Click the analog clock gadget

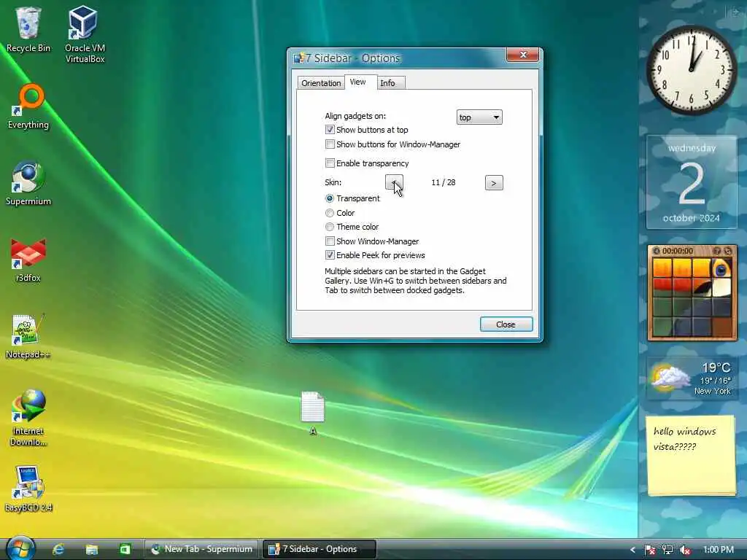tap(692, 70)
